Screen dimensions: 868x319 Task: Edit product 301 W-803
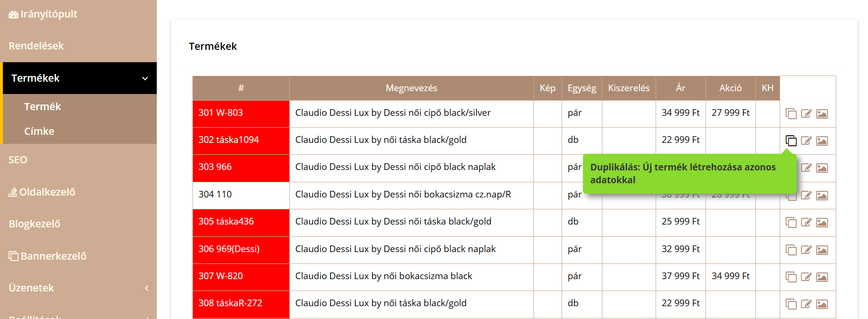pos(806,113)
